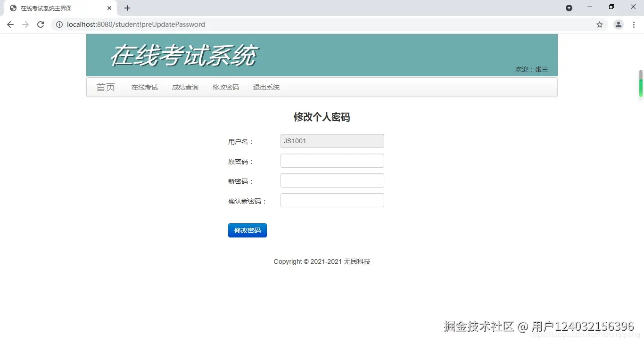Click the 欢迎：张三 welcome text
Image resolution: width=644 pixels, height=343 pixels.
pos(532,69)
